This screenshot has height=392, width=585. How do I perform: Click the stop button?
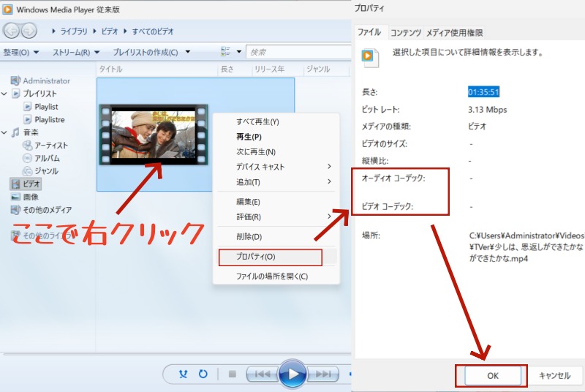tap(232, 374)
